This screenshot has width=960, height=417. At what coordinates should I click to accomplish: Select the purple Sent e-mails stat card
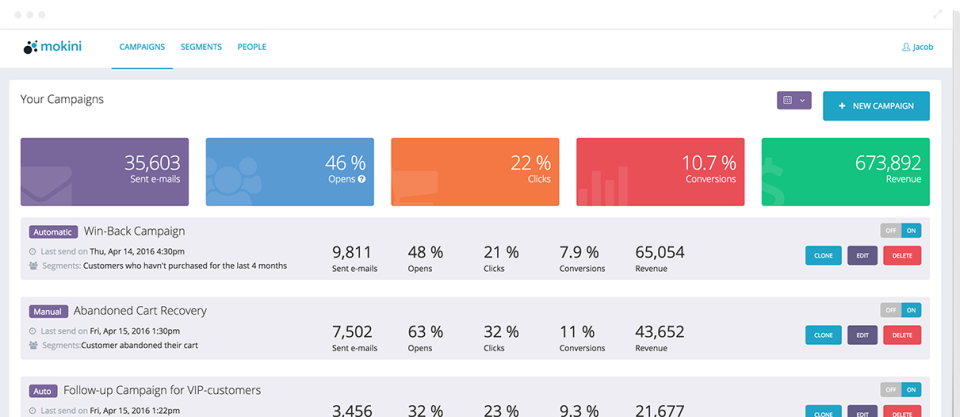click(x=104, y=172)
